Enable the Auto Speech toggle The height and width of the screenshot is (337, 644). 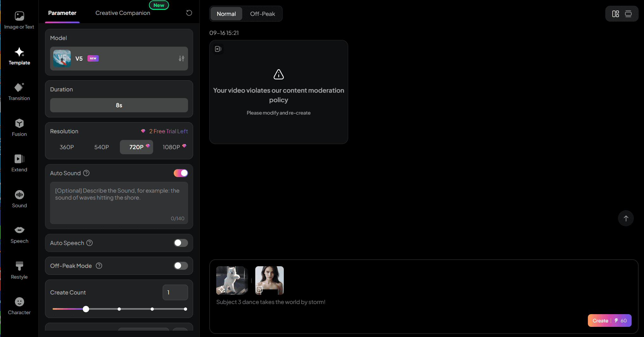[181, 243]
